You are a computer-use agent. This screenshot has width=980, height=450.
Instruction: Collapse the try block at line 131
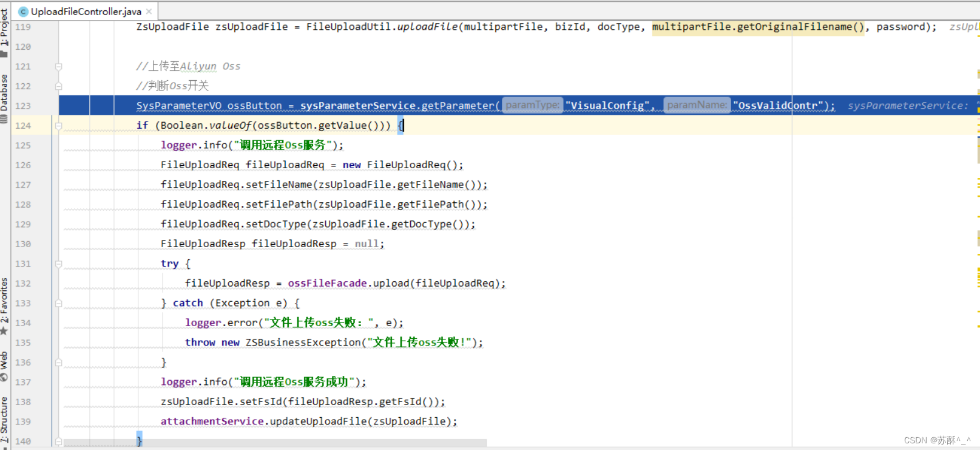pos(59,264)
